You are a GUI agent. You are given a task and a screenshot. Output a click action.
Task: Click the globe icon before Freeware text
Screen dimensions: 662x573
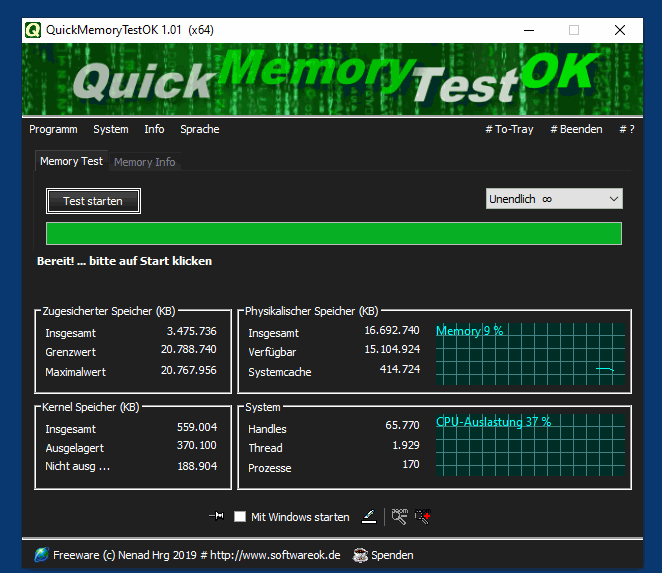41,554
